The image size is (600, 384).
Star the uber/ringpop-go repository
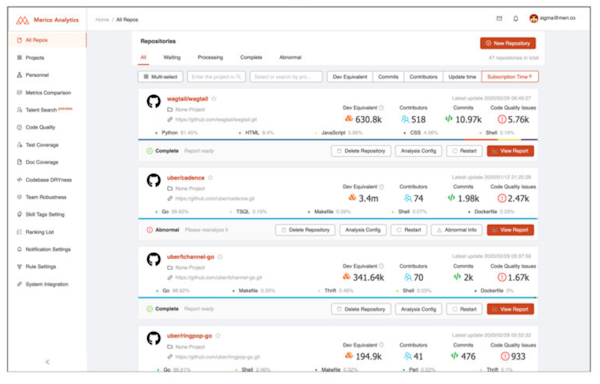(x=218, y=336)
